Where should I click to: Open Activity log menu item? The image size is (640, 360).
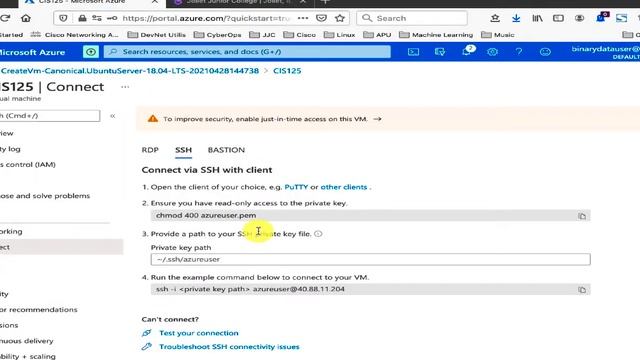[10, 149]
